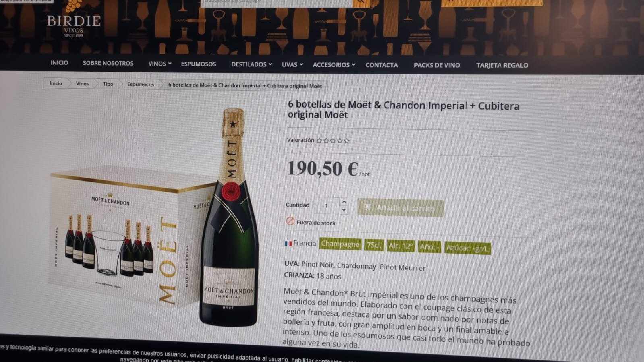The image size is (644, 362).
Task: Click the Fuera de stock prohibition icon
Action: [290, 221]
